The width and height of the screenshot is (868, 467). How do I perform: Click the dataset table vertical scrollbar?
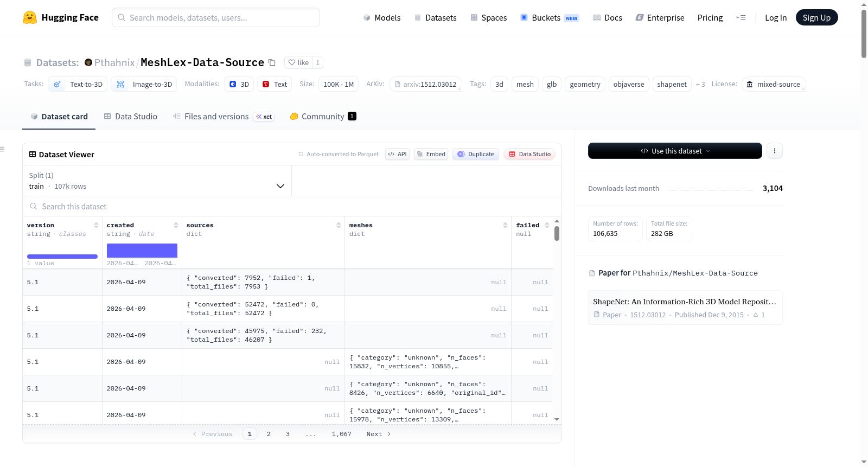(x=557, y=233)
